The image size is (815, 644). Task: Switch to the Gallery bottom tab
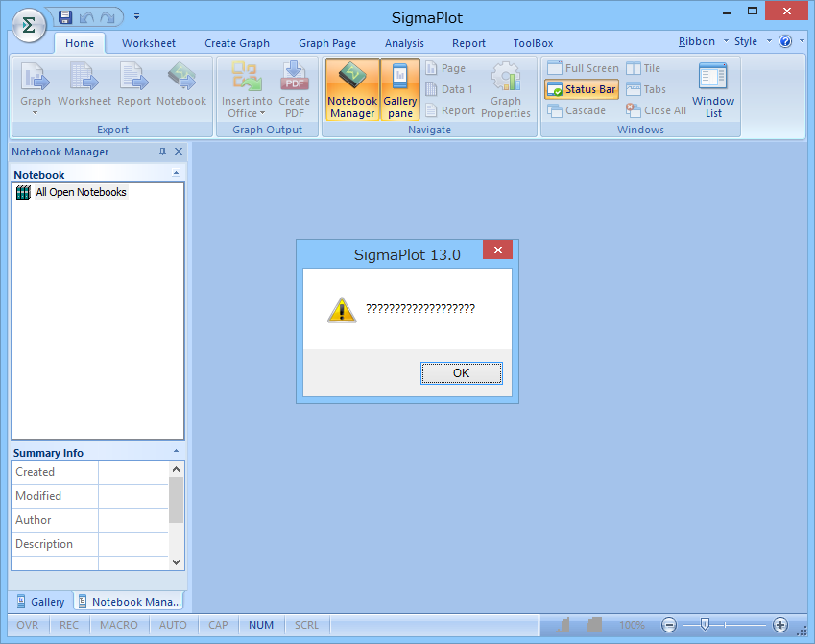click(x=41, y=602)
